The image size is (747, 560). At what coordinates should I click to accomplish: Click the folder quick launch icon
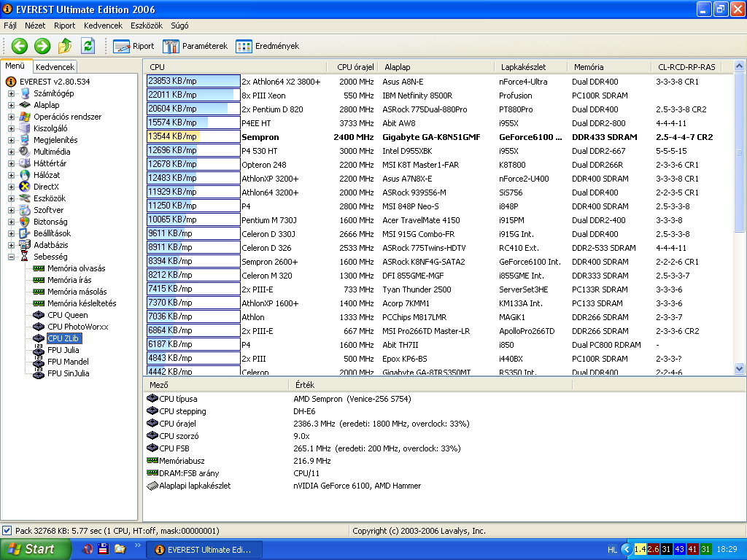[x=120, y=549]
